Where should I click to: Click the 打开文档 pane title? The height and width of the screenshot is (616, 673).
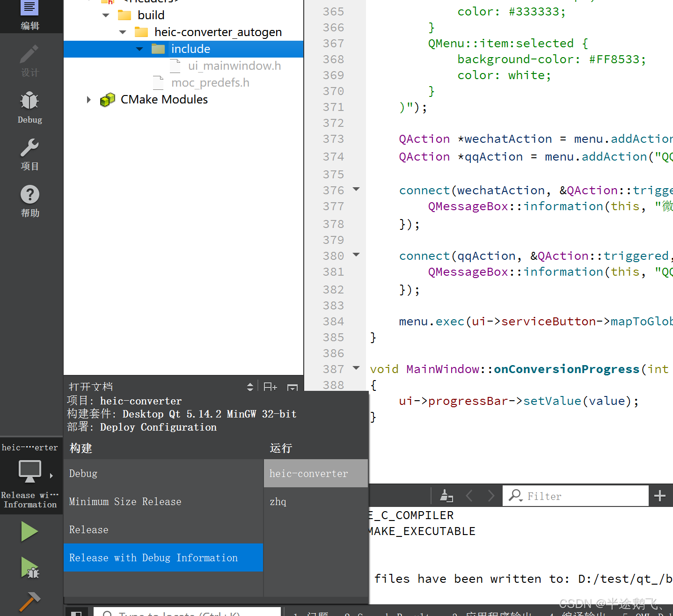pyautogui.click(x=91, y=387)
